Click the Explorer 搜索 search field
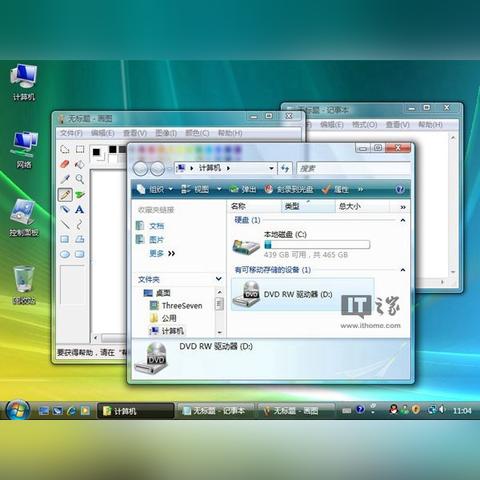 tap(354, 168)
